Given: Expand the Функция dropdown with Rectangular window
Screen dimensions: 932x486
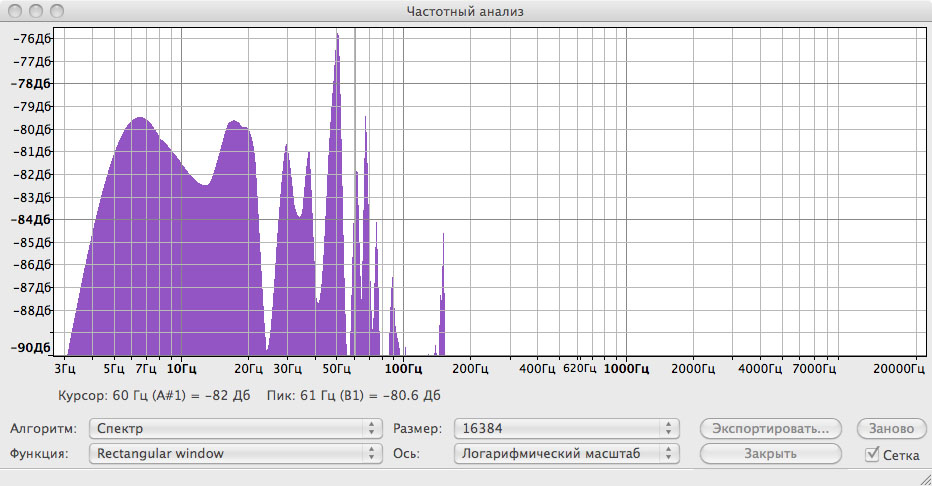Looking at the screenshot, I should 234,453.
